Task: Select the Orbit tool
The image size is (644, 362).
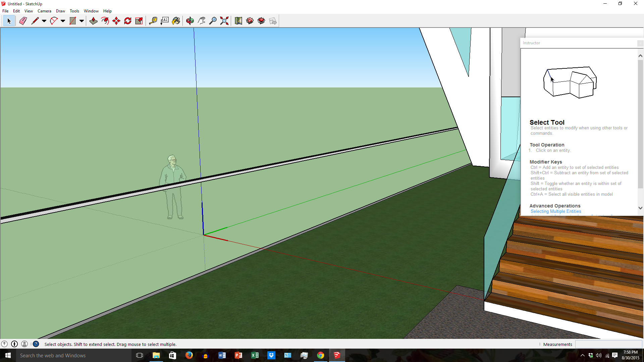Action: (x=190, y=21)
